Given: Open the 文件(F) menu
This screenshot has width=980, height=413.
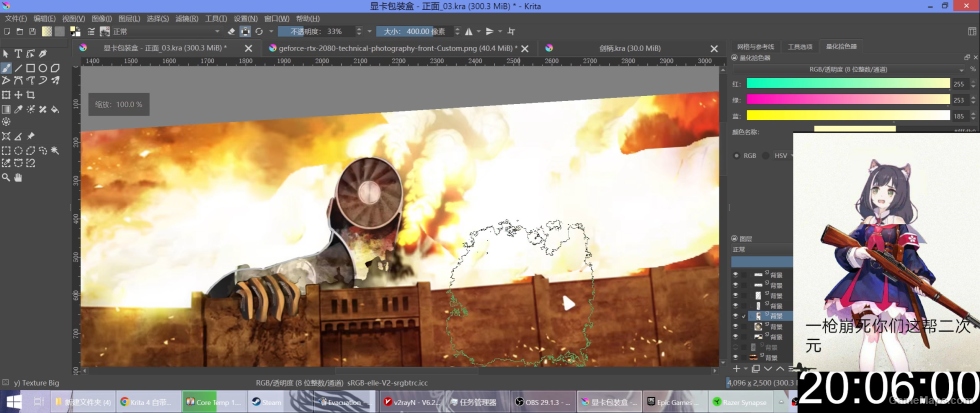Looking at the screenshot, I should (16, 19).
